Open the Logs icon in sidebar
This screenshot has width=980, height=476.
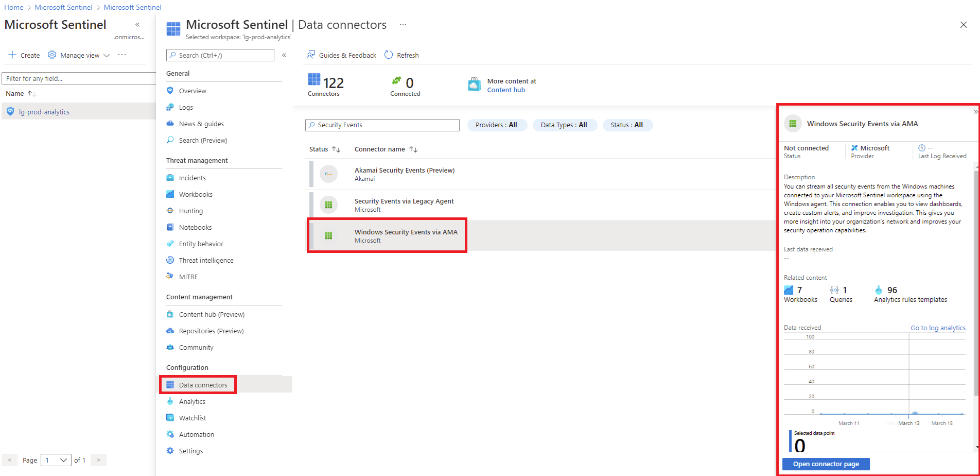[170, 107]
